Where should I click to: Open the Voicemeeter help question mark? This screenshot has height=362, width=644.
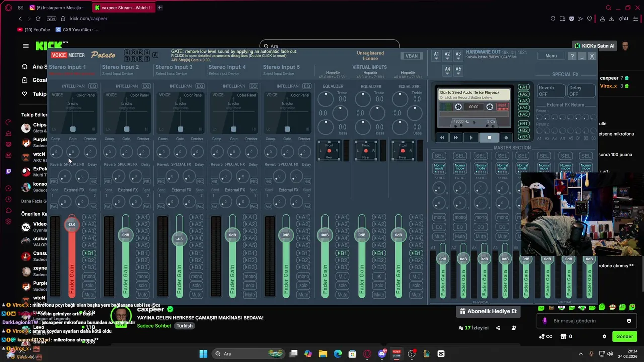[572, 56]
